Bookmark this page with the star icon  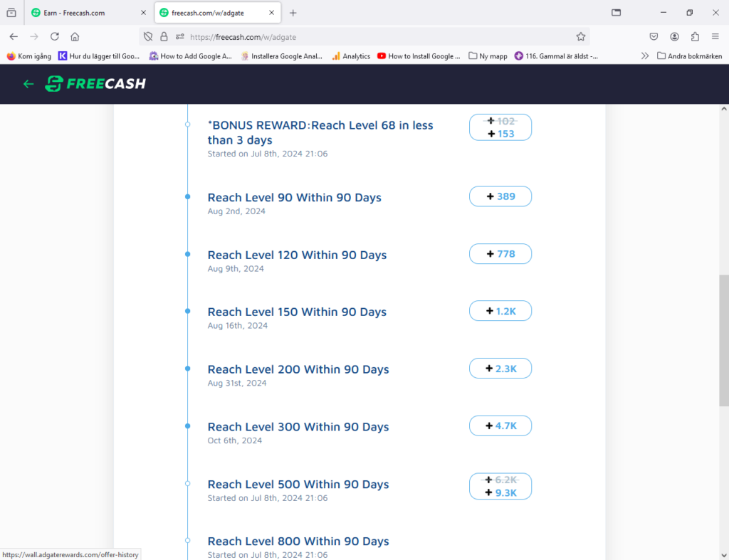coord(581,37)
